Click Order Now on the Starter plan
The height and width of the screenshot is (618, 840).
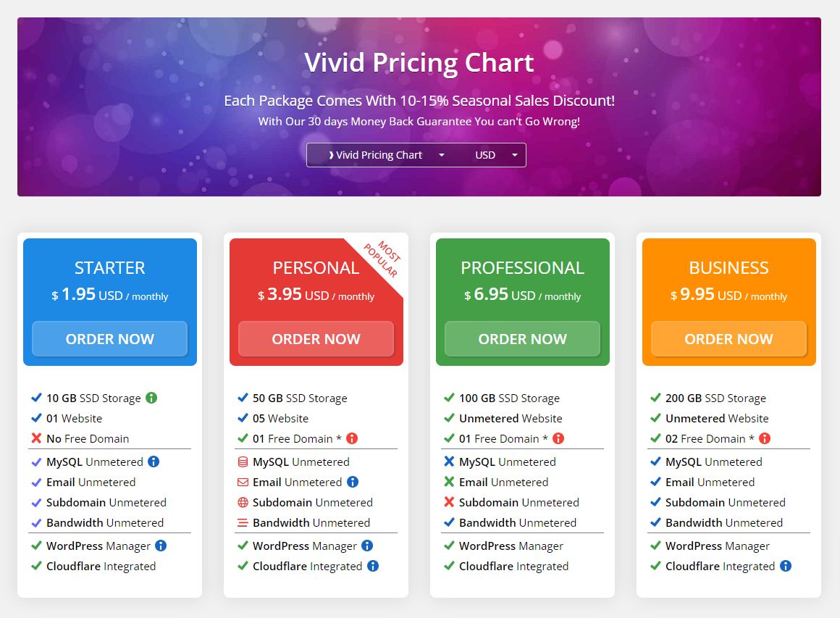pyautogui.click(x=109, y=339)
